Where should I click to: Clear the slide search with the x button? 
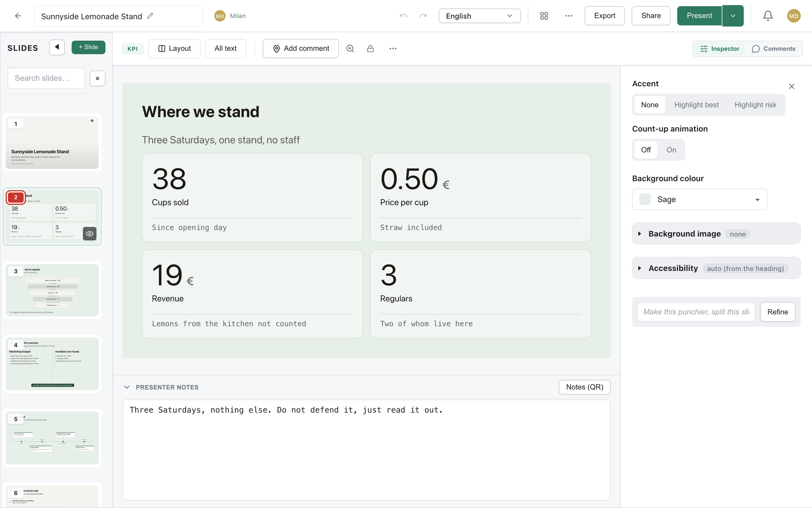tap(97, 79)
